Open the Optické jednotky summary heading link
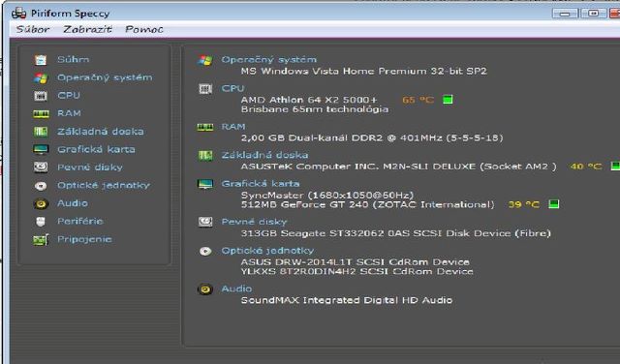Viewport: 620px width, 364px height. point(267,251)
